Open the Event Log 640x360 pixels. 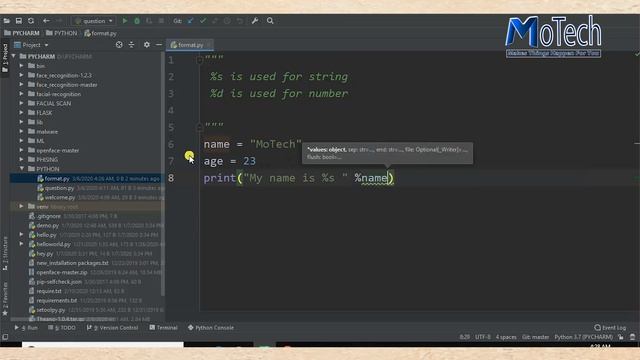(610, 328)
